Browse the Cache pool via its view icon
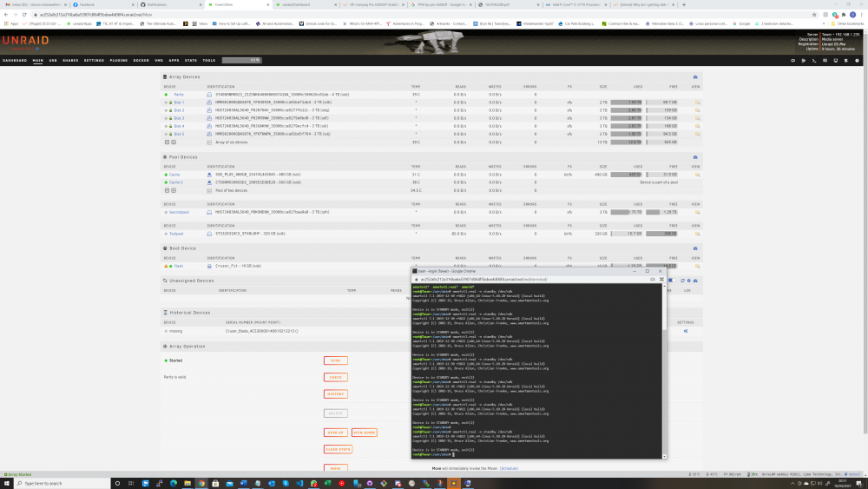 tap(698, 175)
